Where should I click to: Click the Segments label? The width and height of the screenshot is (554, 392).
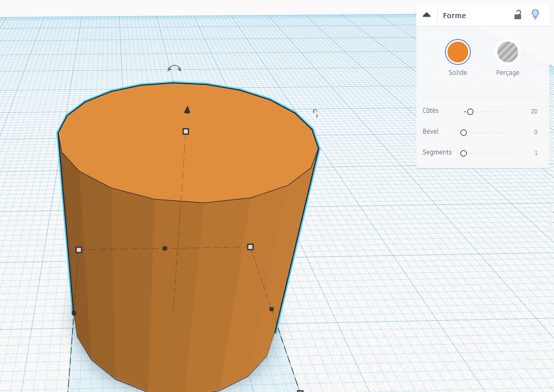[x=437, y=152]
